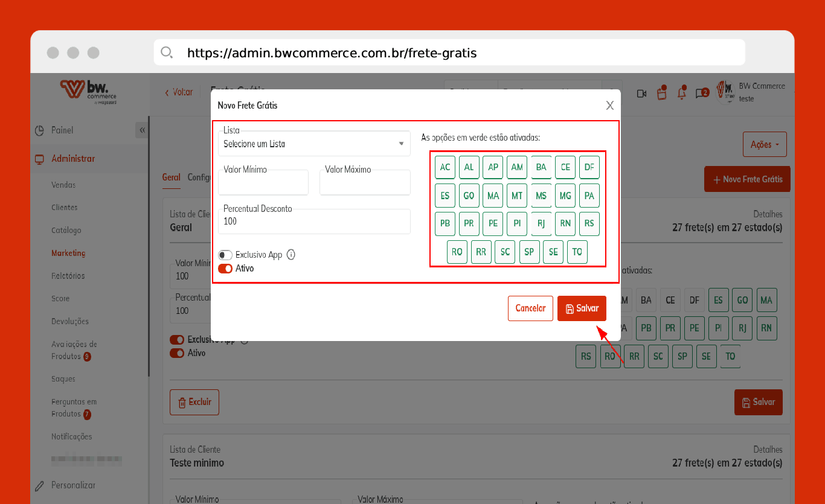Toggle state GO in the background Geral card

point(742,300)
